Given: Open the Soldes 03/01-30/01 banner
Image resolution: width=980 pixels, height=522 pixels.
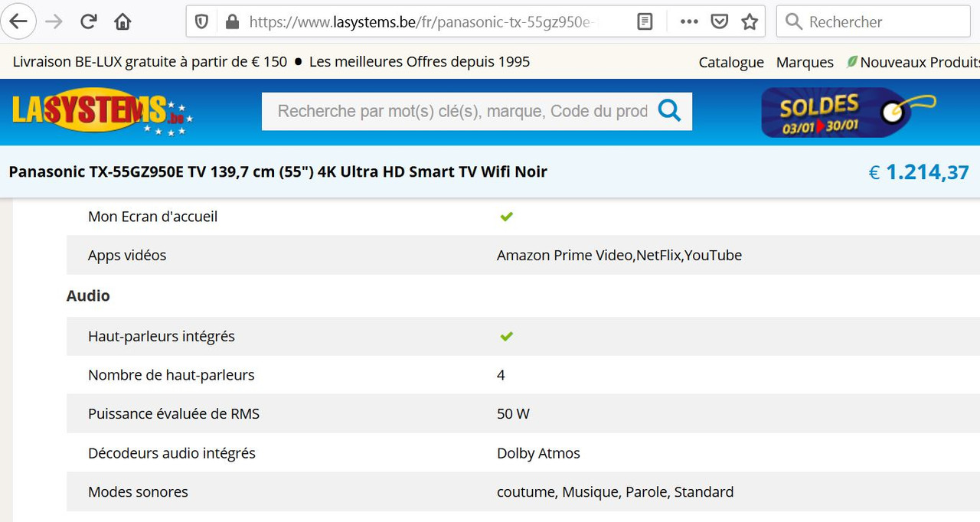Looking at the screenshot, I should point(848,113).
